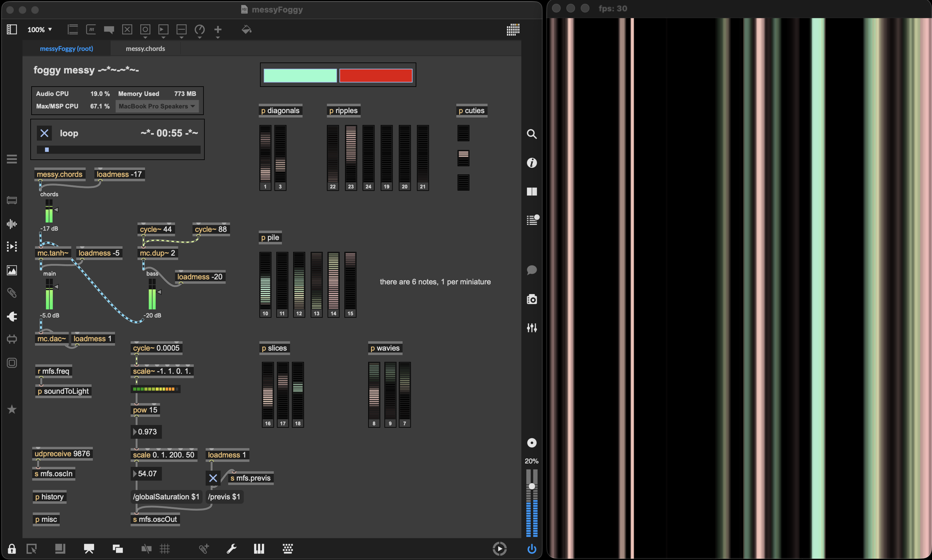Click the main output volume slider
The height and width of the screenshot is (560, 932).
click(x=532, y=503)
